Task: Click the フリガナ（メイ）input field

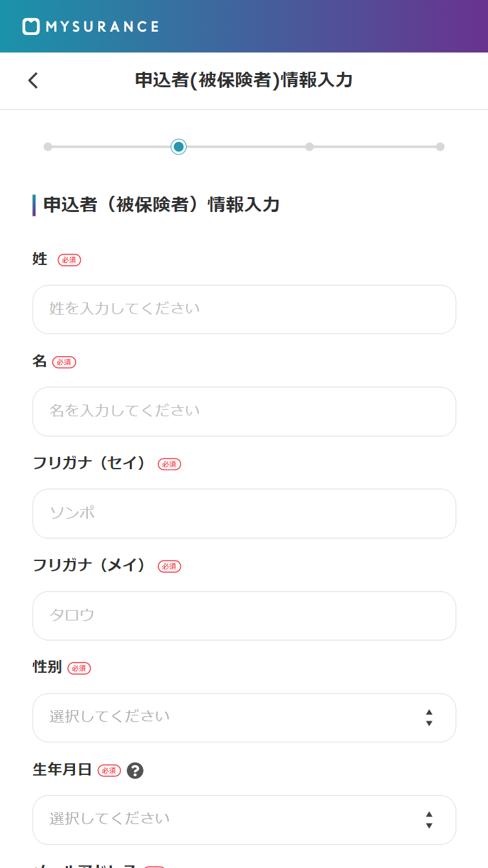Action: 244,615
